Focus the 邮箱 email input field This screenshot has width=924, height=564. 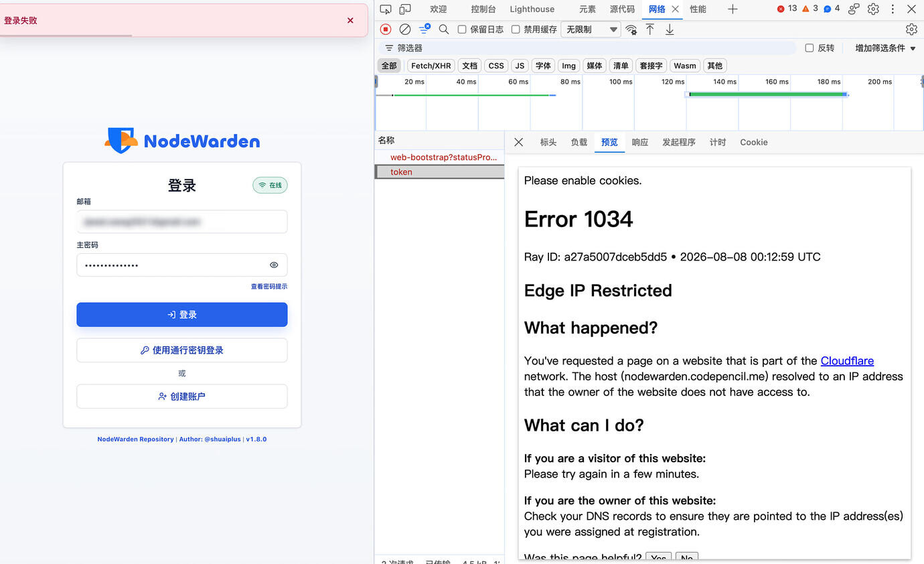pos(182,222)
